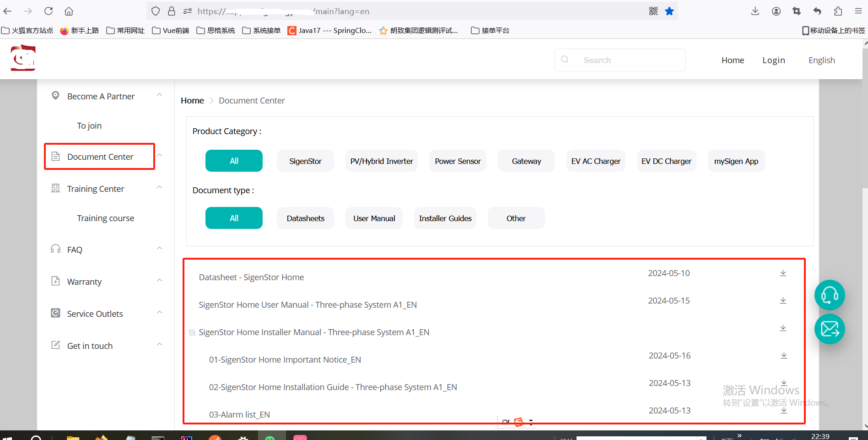The image size is (868, 440).
Task: Toggle the Get in touch chevron
Action: (x=159, y=344)
